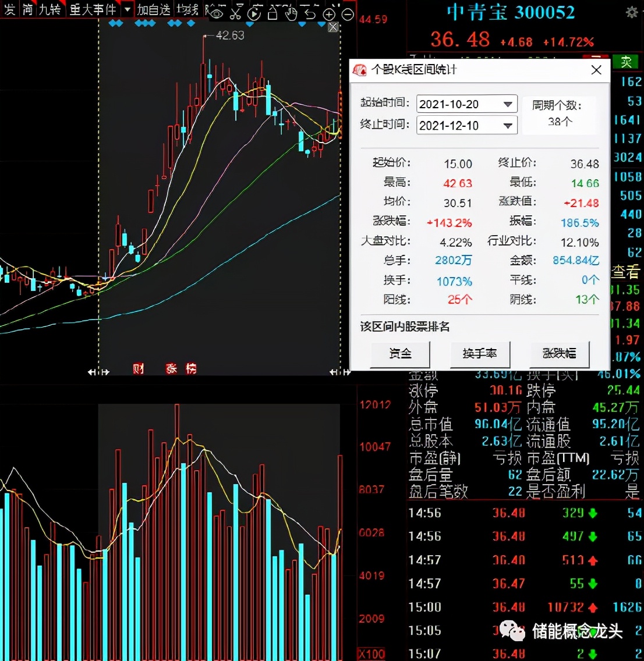Click the circular play replay icon
The height and width of the screenshot is (661, 644).
254,13
